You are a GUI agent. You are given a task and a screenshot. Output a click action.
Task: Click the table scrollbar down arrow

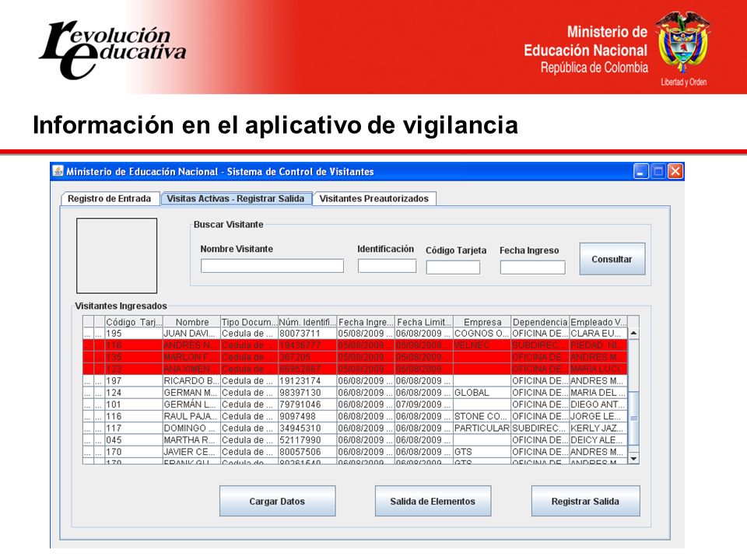[633, 458]
